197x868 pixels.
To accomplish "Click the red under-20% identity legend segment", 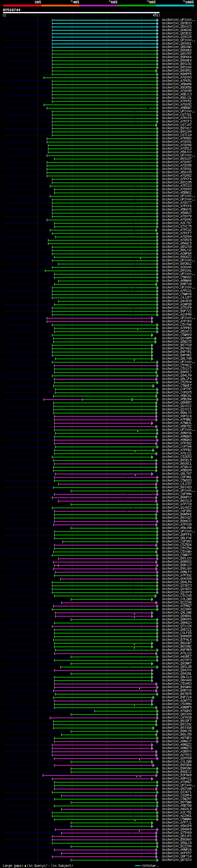I will [x=22, y=6].
